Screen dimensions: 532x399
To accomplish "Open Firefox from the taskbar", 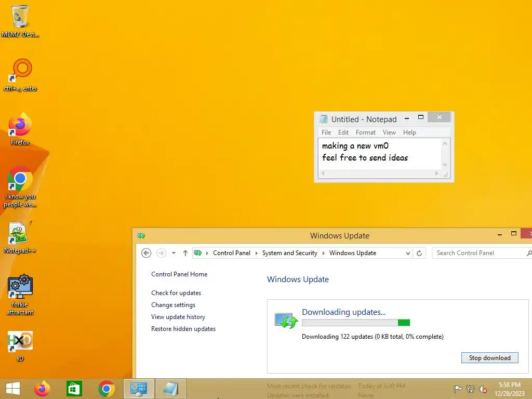I will click(42, 389).
